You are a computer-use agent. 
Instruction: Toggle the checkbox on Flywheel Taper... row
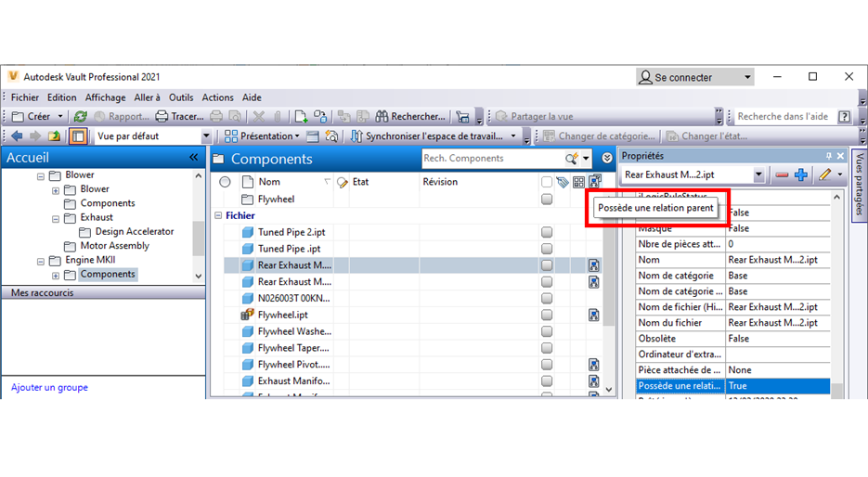pos(547,348)
